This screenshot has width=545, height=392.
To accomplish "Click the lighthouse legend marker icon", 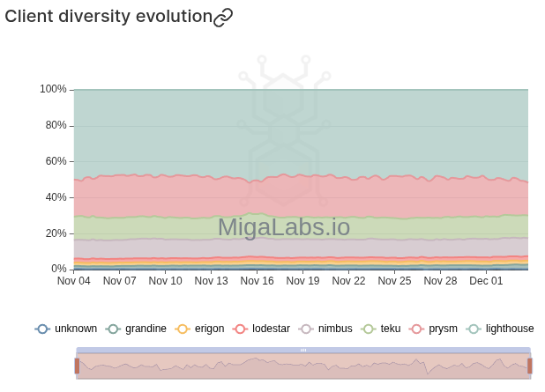I will pos(474,329).
